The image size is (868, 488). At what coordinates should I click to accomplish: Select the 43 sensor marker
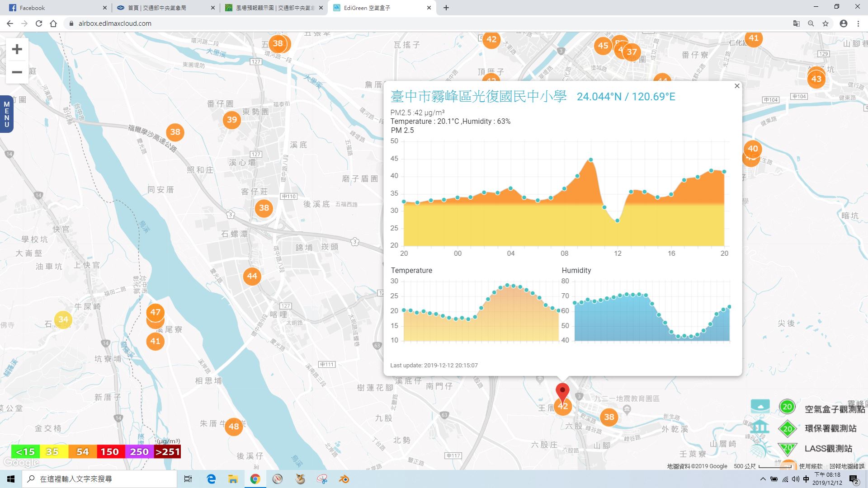coord(816,79)
